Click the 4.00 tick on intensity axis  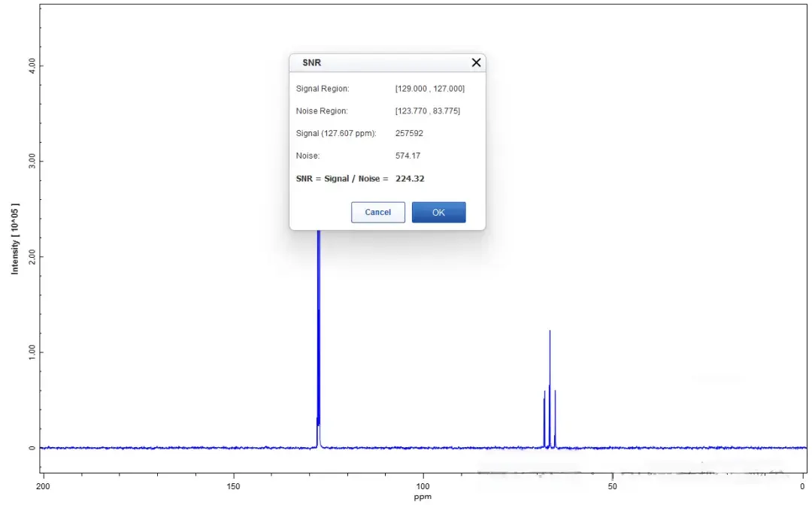click(31, 66)
